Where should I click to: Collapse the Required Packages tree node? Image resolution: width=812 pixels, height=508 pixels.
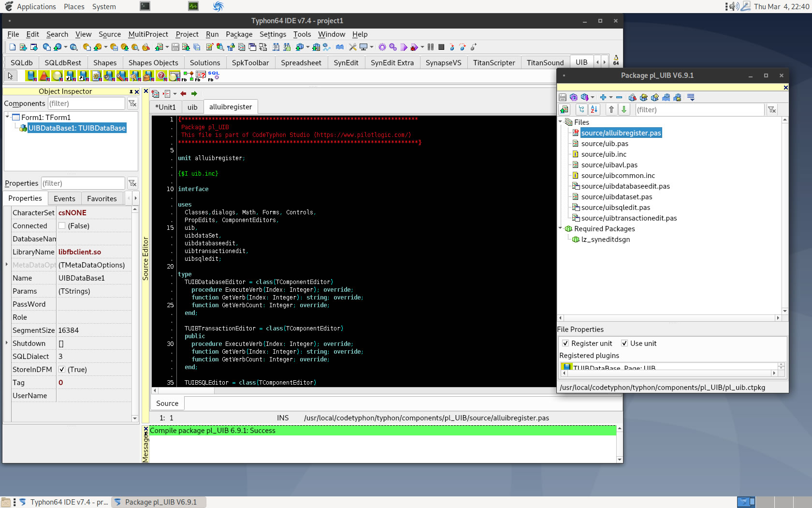coord(561,228)
